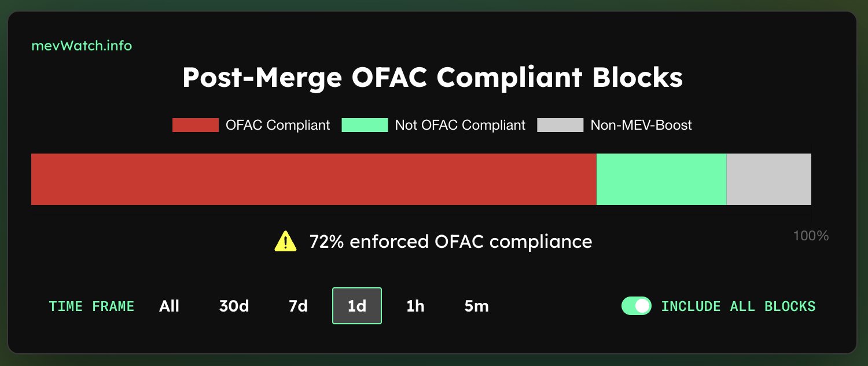
Task: Click the red OFAC Compliant legend swatch
Action: point(195,125)
